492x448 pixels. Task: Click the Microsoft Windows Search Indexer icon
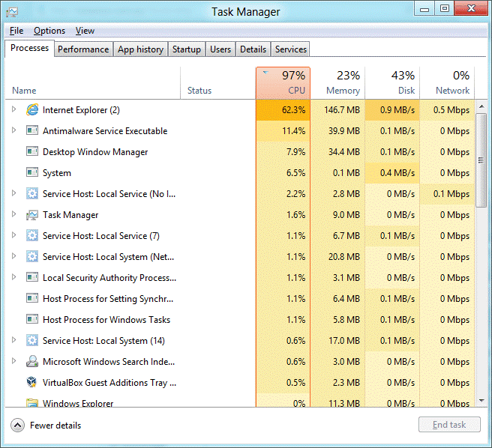coord(32,362)
